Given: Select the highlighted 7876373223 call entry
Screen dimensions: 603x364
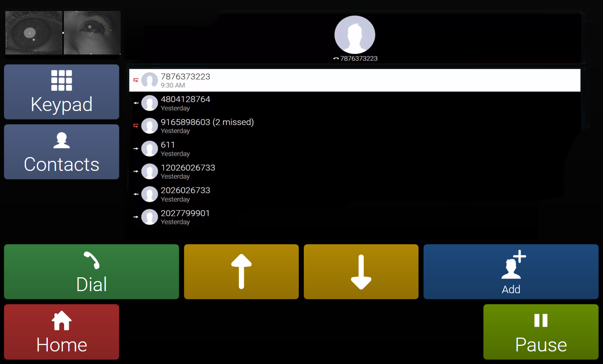Looking at the screenshot, I should pos(293,80).
